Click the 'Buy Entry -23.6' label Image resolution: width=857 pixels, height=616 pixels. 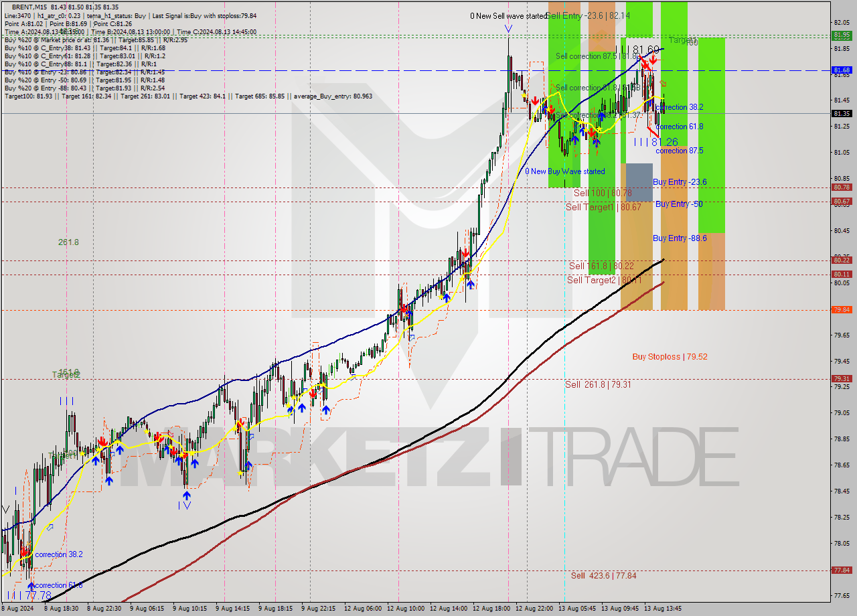pyautogui.click(x=680, y=182)
